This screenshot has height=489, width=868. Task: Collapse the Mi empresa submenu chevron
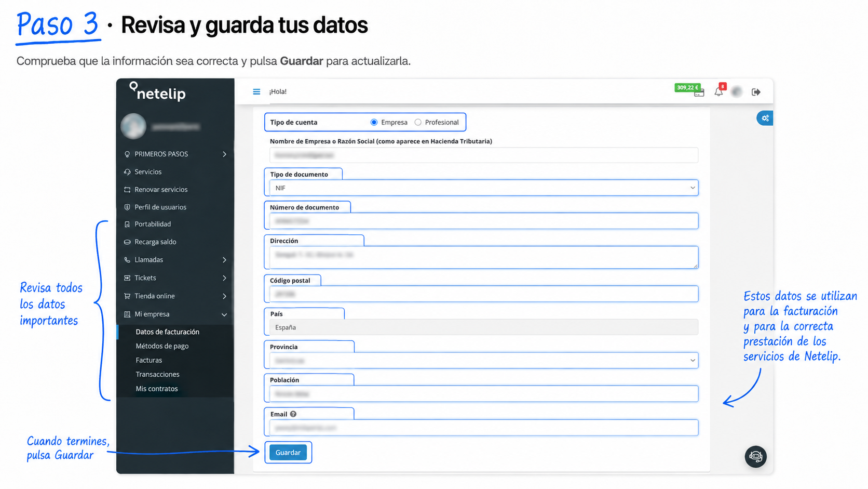click(x=224, y=314)
